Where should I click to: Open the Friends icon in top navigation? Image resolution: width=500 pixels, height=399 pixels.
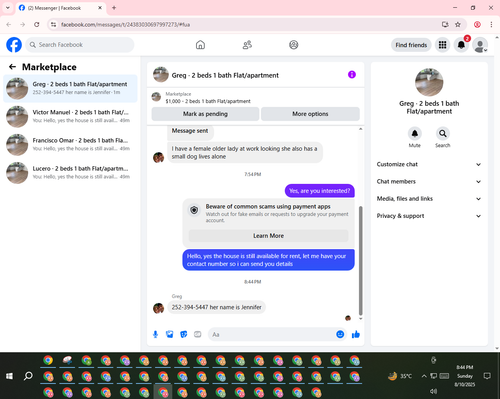[x=247, y=45]
